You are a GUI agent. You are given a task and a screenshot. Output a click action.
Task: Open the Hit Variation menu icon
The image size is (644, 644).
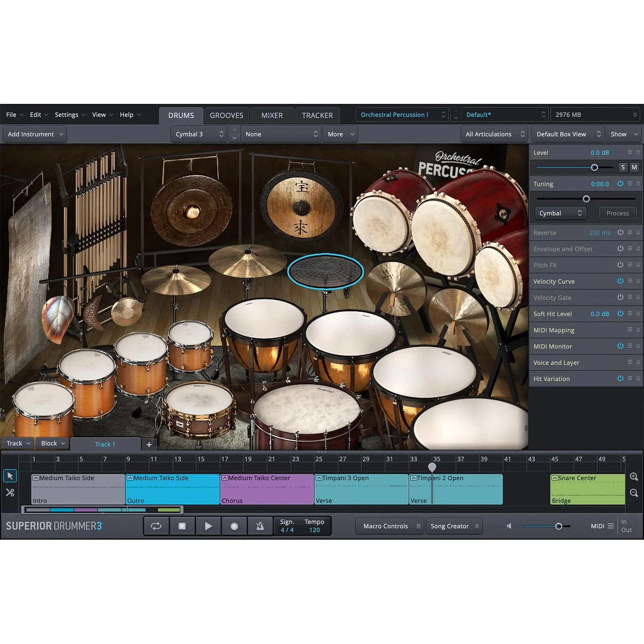[x=630, y=378]
